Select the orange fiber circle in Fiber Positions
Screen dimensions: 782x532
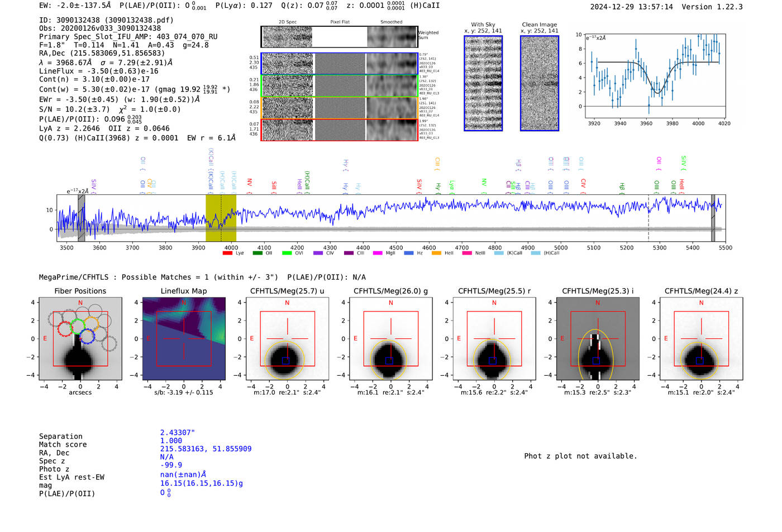click(91, 324)
